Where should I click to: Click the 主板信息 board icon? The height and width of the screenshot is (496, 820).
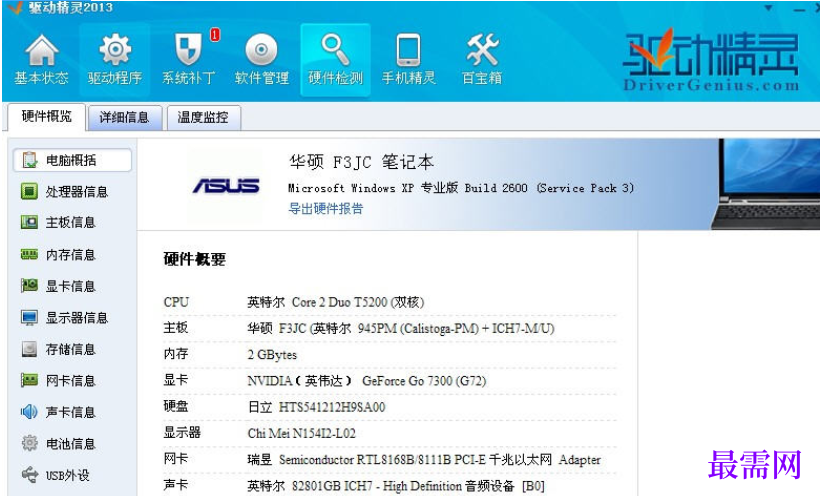click(29, 222)
